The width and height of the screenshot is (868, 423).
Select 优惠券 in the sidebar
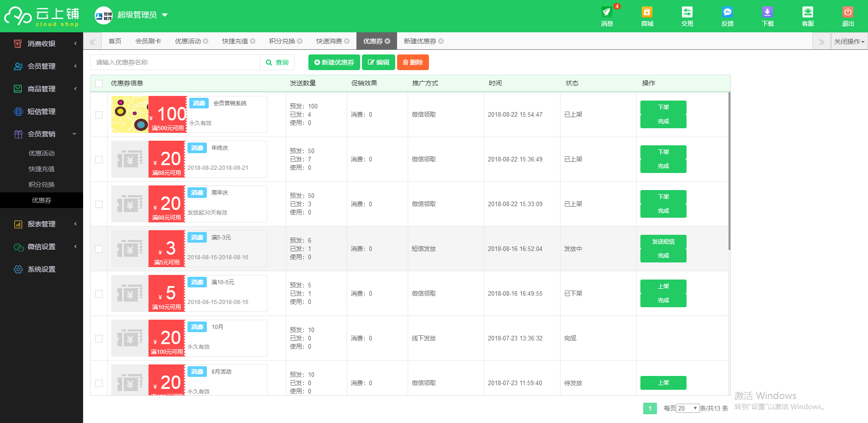pyautogui.click(x=42, y=200)
